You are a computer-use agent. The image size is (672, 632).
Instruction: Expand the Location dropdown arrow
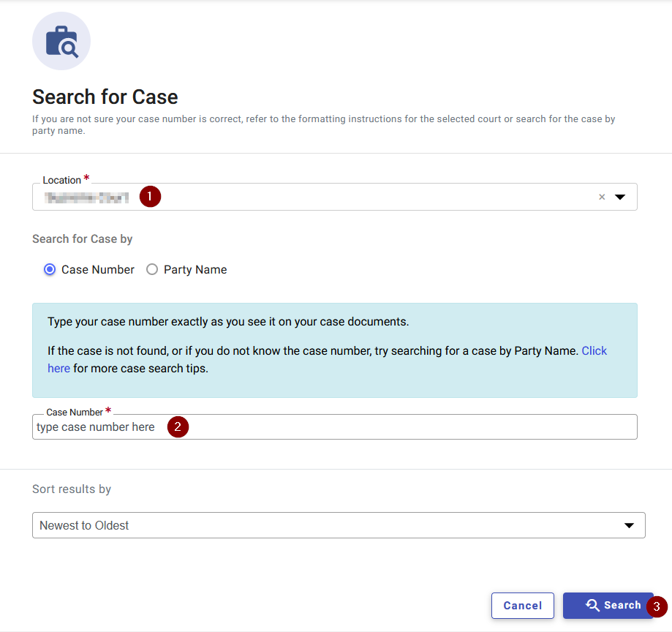[x=619, y=197]
